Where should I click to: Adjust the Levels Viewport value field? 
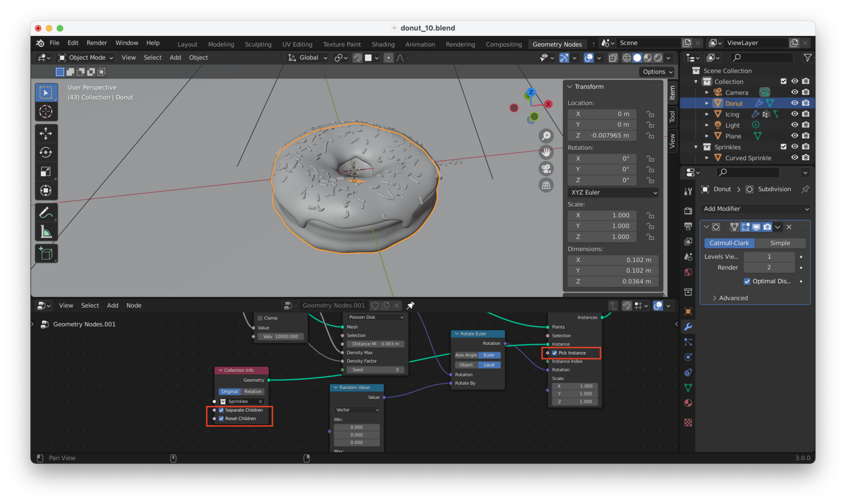769,257
